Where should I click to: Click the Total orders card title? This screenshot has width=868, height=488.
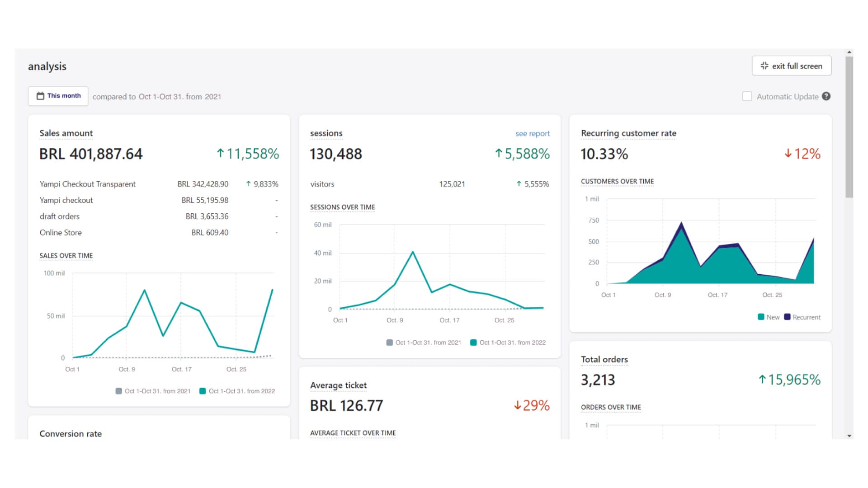(x=604, y=359)
